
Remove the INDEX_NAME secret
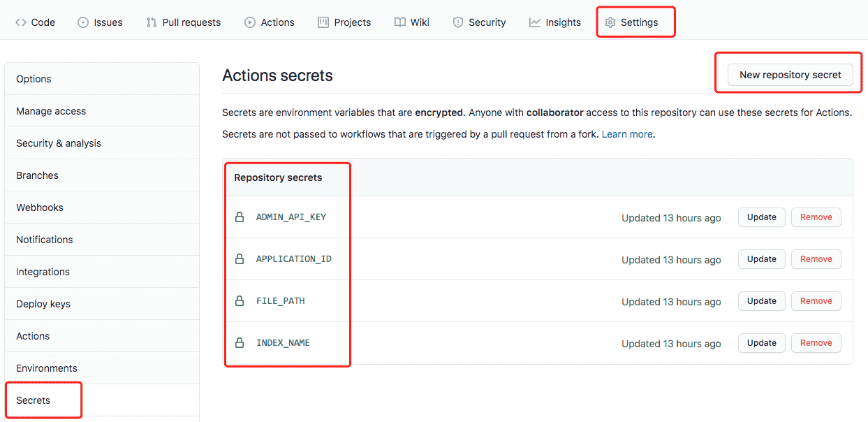(x=816, y=343)
